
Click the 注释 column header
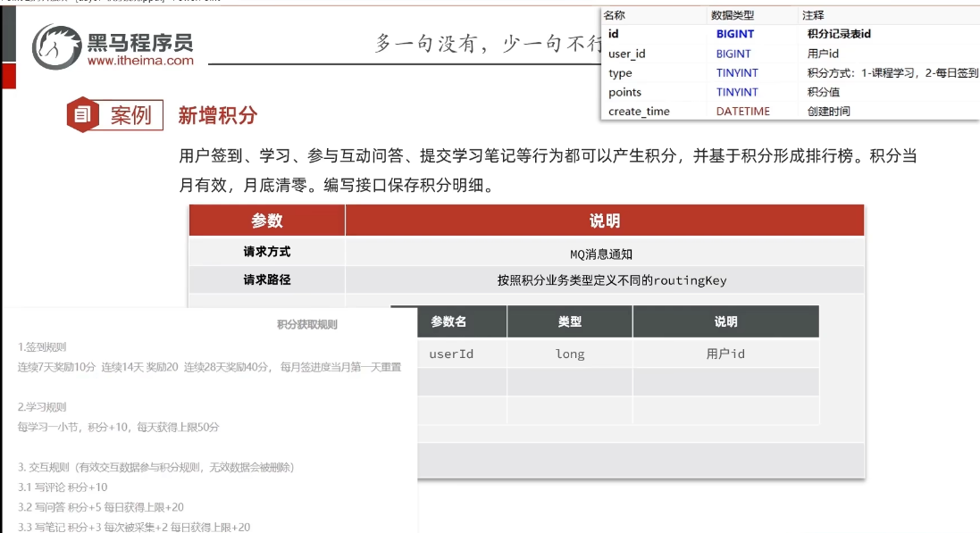tap(813, 15)
